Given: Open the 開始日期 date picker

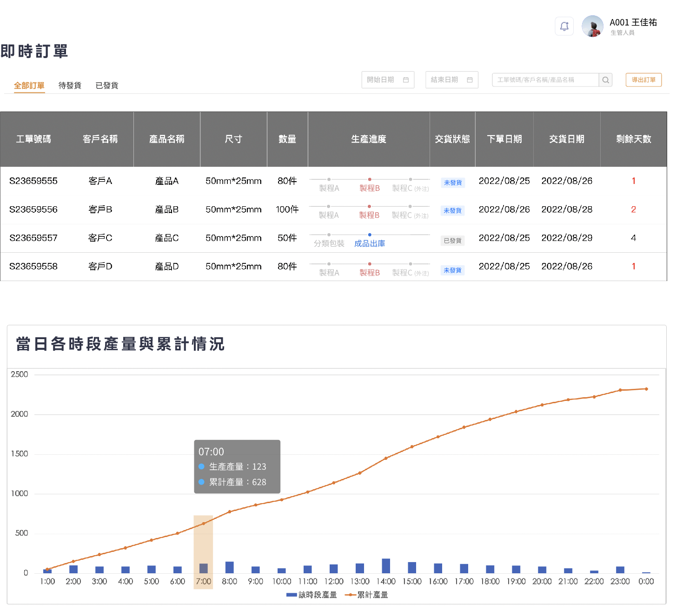Looking at the screenshot, I should (381, 80).
